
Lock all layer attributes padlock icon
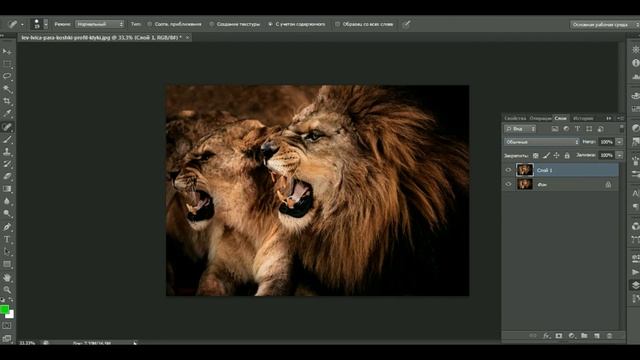click(x=567, y=156)
